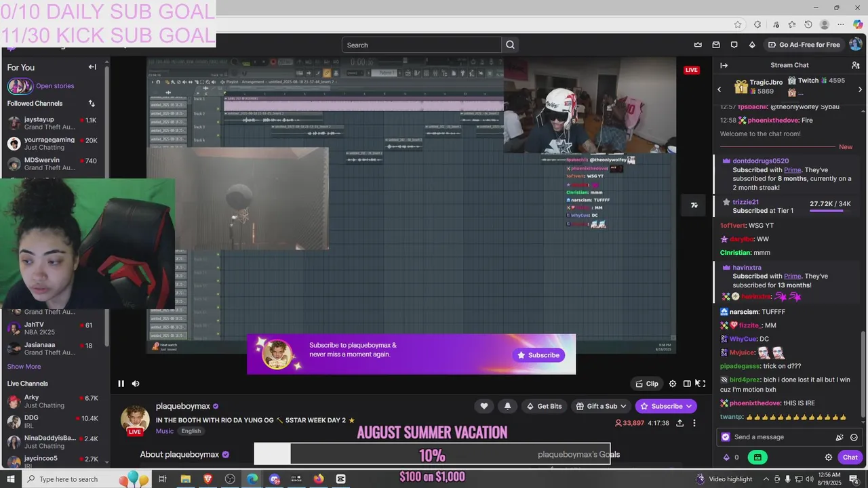The width and height of the screenshot is (868, 488).
Task: Open Subscribe dropdown below player
Action: coord(666,406)
